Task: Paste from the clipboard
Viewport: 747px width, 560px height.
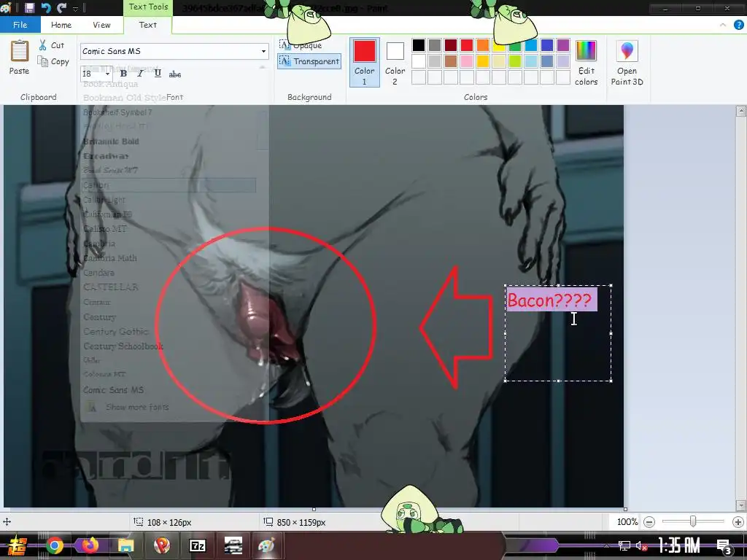Action: click(19, 58)
